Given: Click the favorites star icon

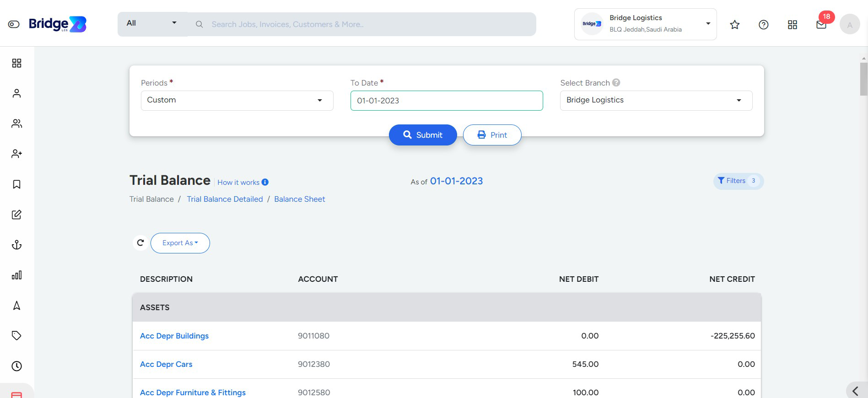Looking at the screenshot, I should 735,25.
